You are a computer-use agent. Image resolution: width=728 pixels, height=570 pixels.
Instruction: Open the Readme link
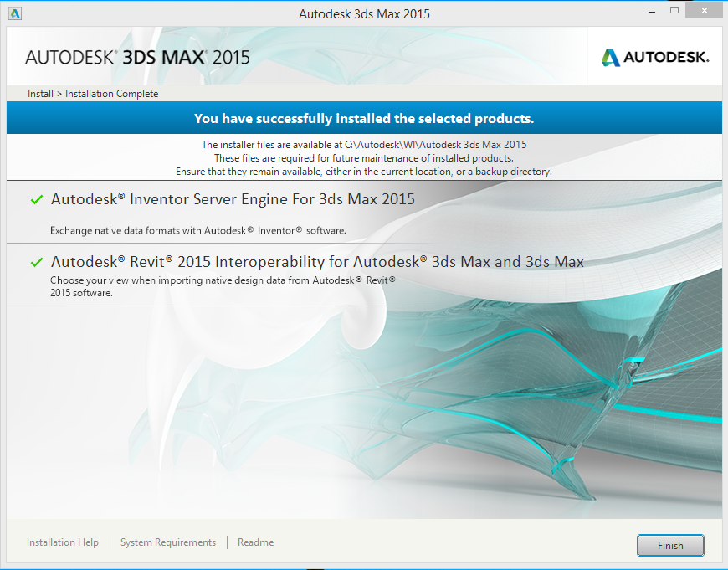(255, 542)
